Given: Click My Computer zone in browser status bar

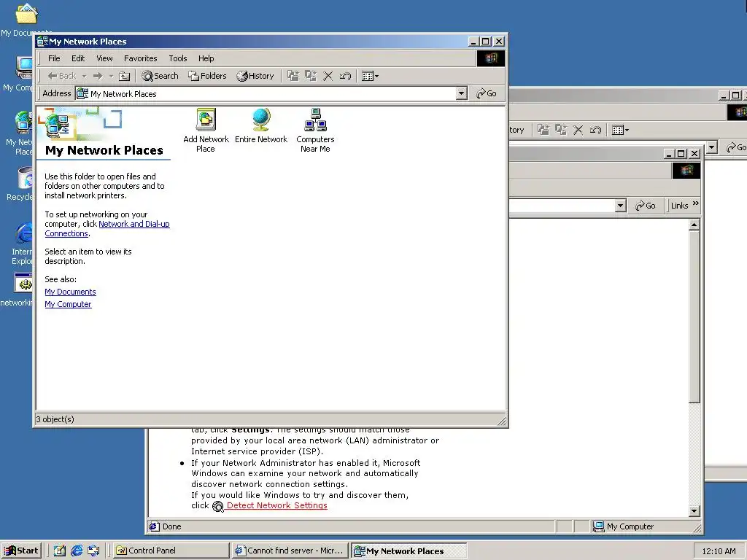Looking at the screenshot, I should click(x=623, y=526).
